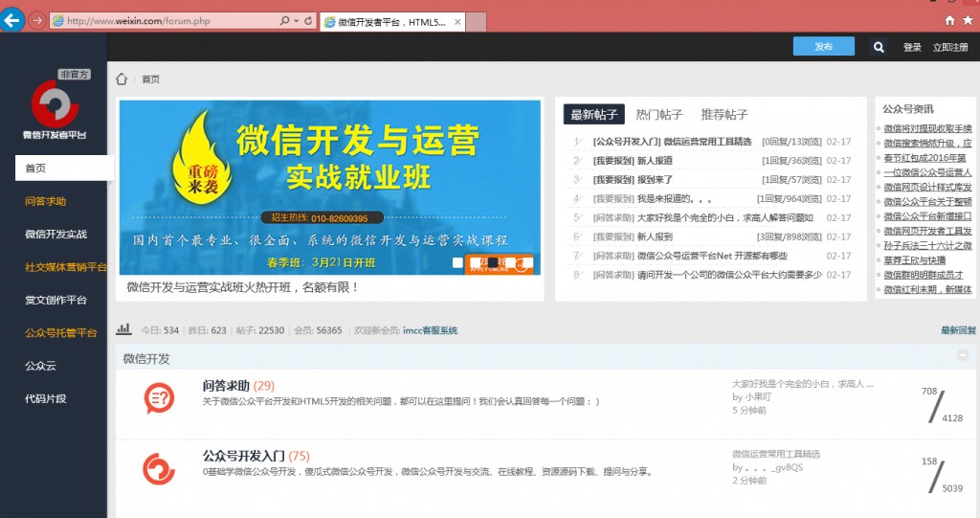Open the post 新人报到
This screenshot has height=518, width=980.
point(655,236)
